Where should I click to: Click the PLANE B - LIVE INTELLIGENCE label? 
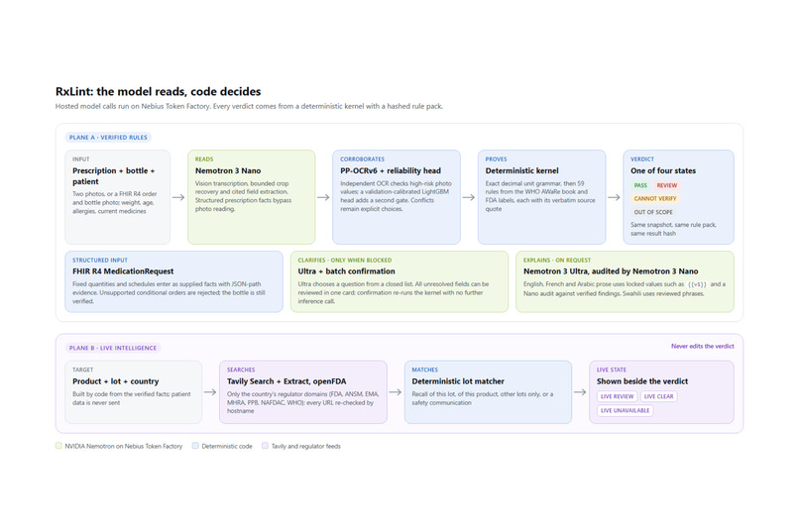tap(113, 348)
